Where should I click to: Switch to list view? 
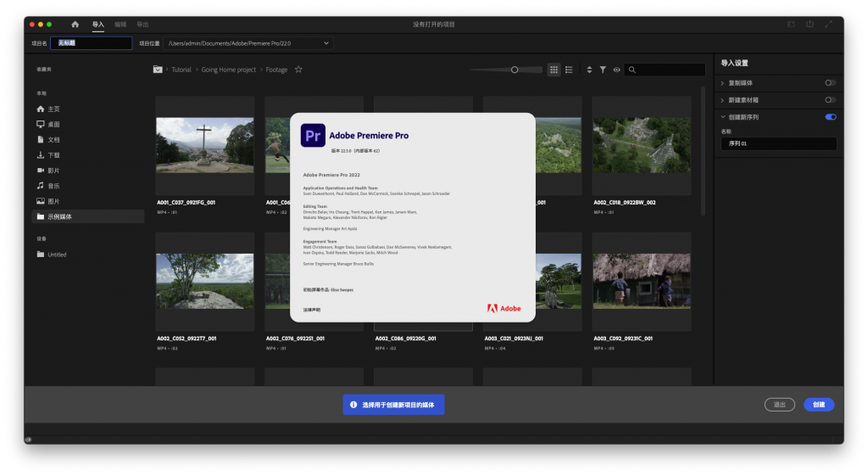pos(569,70)
